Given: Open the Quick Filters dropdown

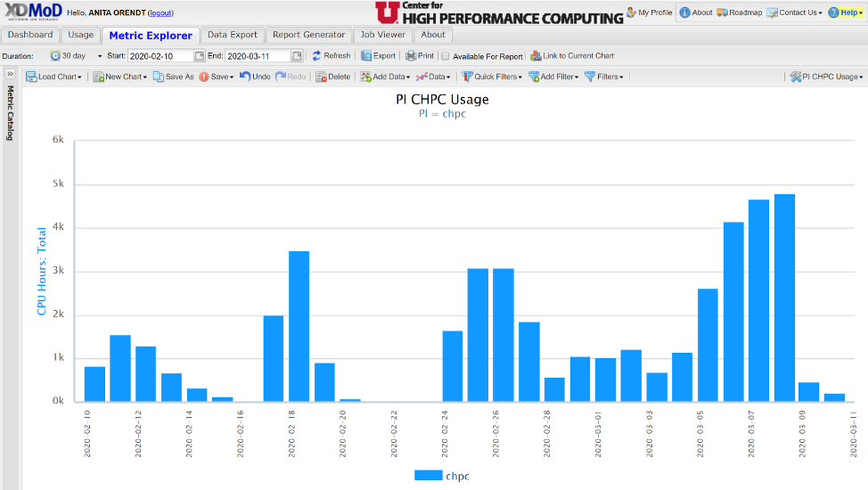Looking at the screenshot, I should click(x=492, y=77).
